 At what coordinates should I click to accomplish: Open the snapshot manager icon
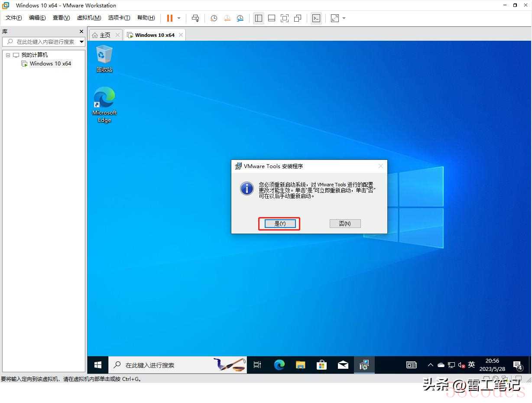pos(240,18)
